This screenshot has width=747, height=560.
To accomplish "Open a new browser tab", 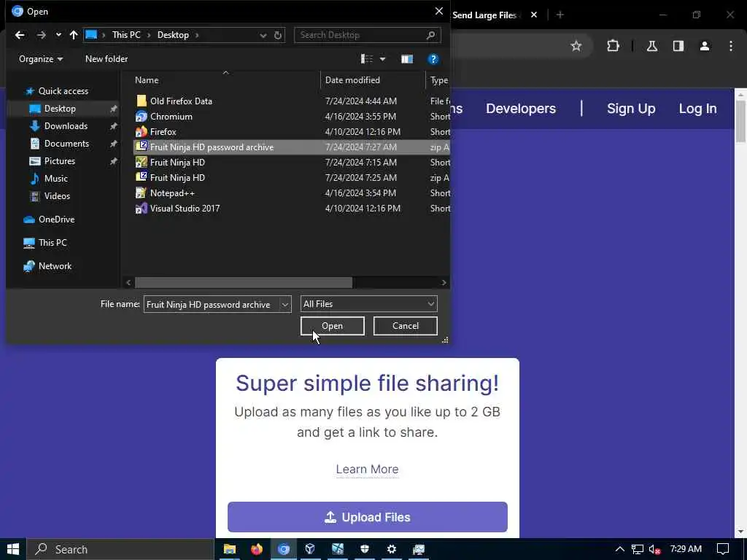I will click(x=560, y=15).
